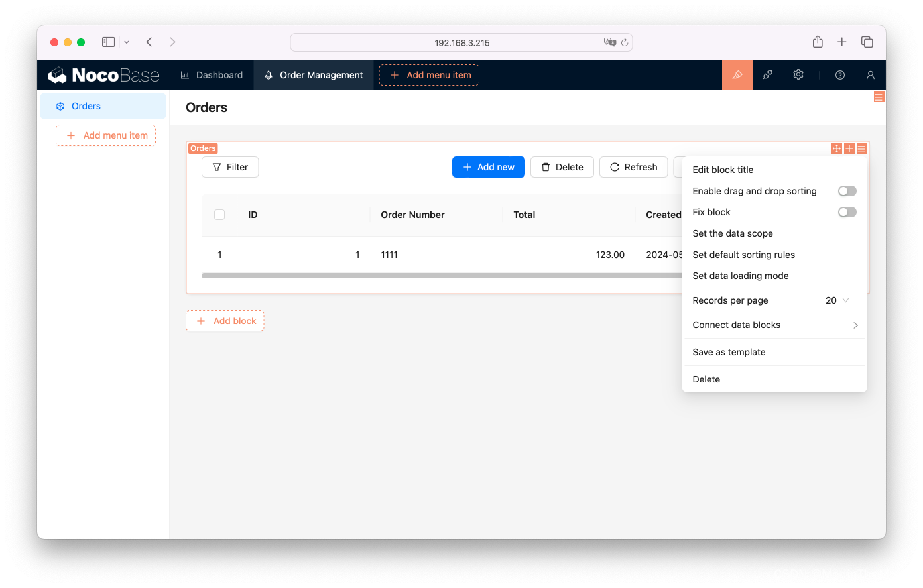Open the Dashboard menu tab
The width and height of the screenshot is (923, 588).
[x=212, y=75]
